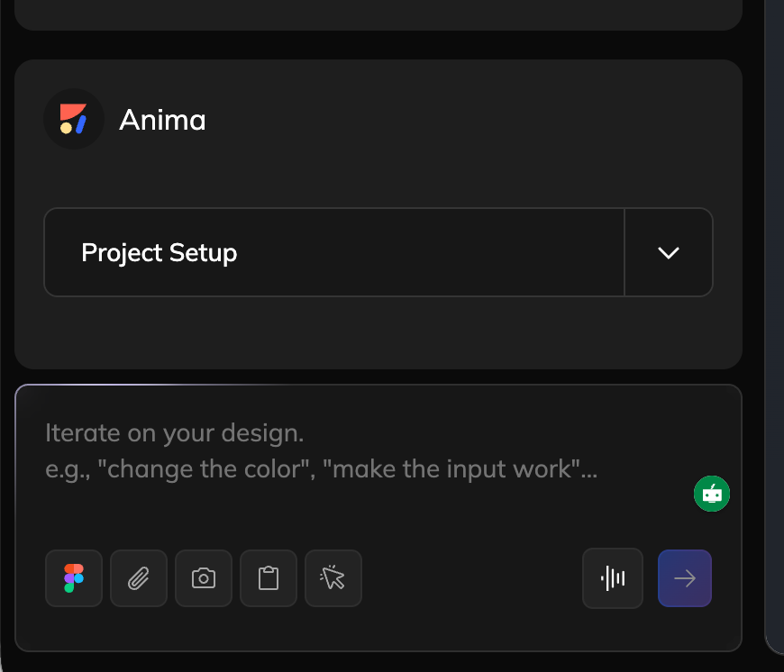Start voice input with the waveform icon
The height and width of the screenshot is (672, 784).
[x=613, y=578]
